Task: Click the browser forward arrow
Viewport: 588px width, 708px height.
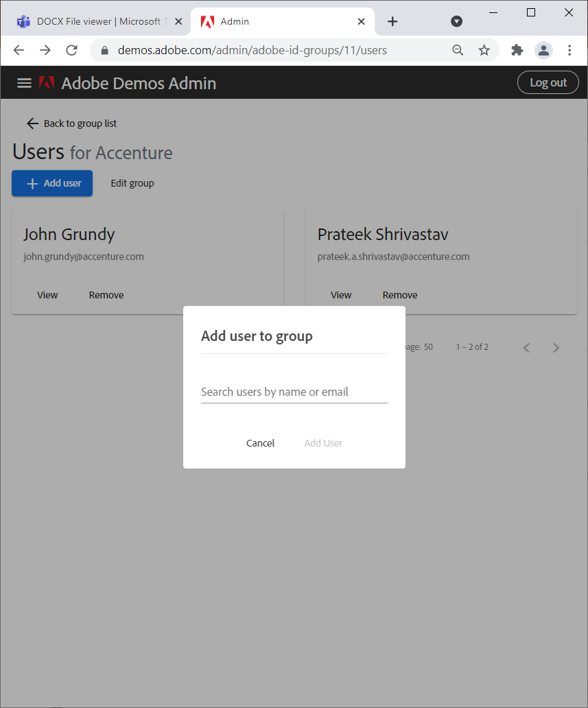Action: click(45, 50)
